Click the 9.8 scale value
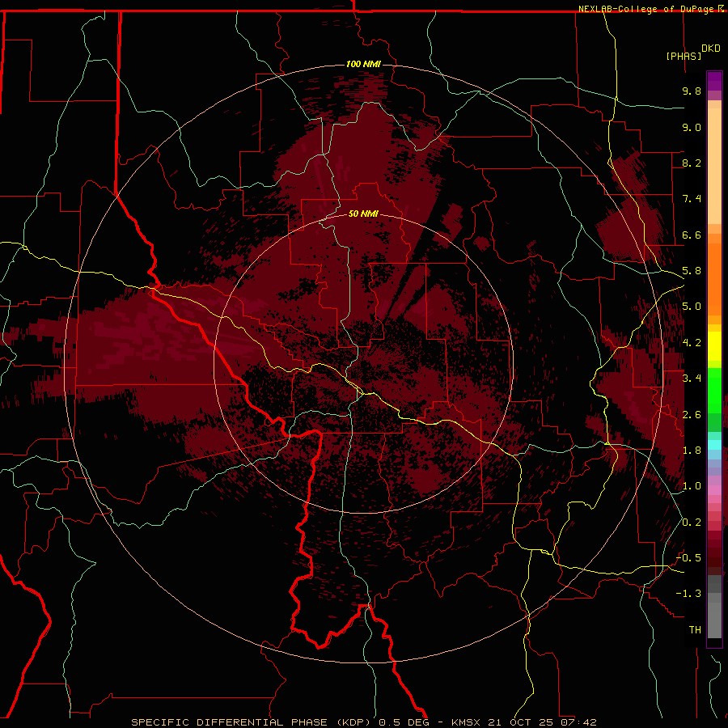 click(692, 91)
